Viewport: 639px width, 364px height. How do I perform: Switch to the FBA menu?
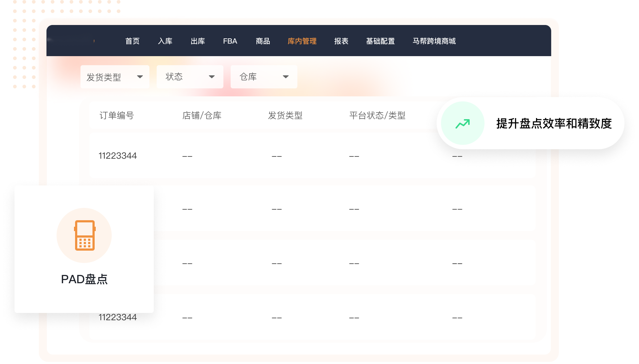point(230,41)
